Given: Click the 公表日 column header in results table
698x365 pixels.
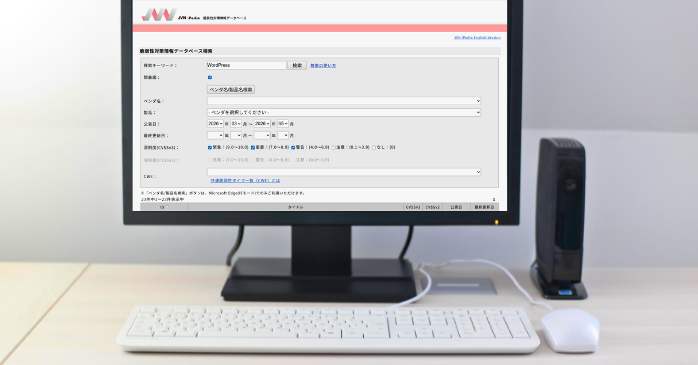Looking at the screenshot, I should pos(456,207).
